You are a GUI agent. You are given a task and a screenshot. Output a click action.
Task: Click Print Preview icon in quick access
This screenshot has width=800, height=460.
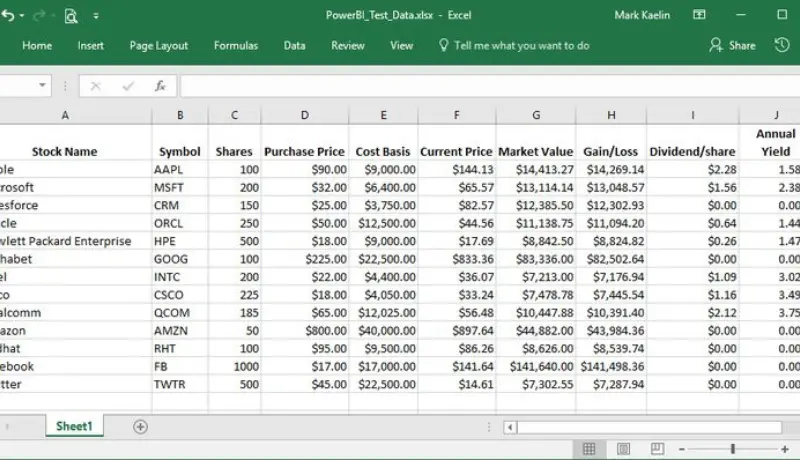point(71,16)
